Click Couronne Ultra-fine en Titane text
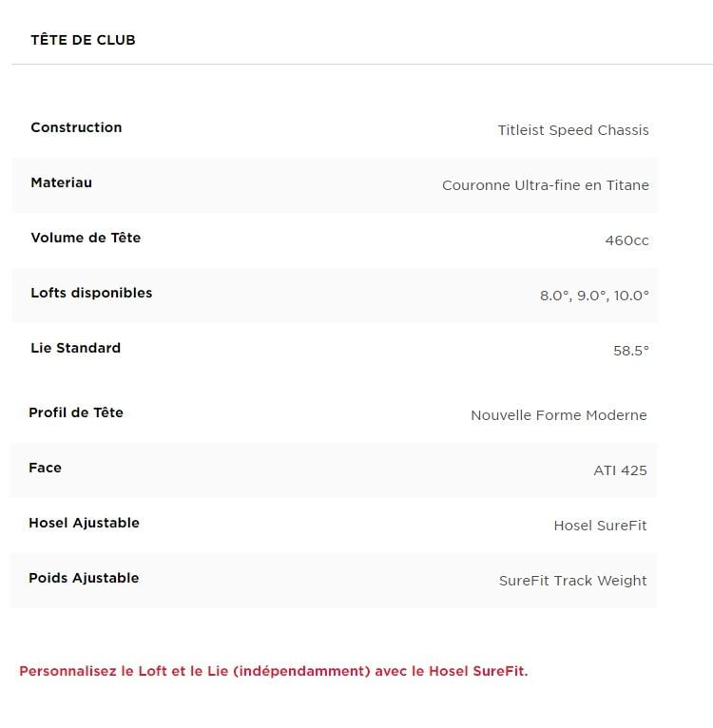This screenshot has width=713, height=728. pyautogui.click(x=546, y=185)
